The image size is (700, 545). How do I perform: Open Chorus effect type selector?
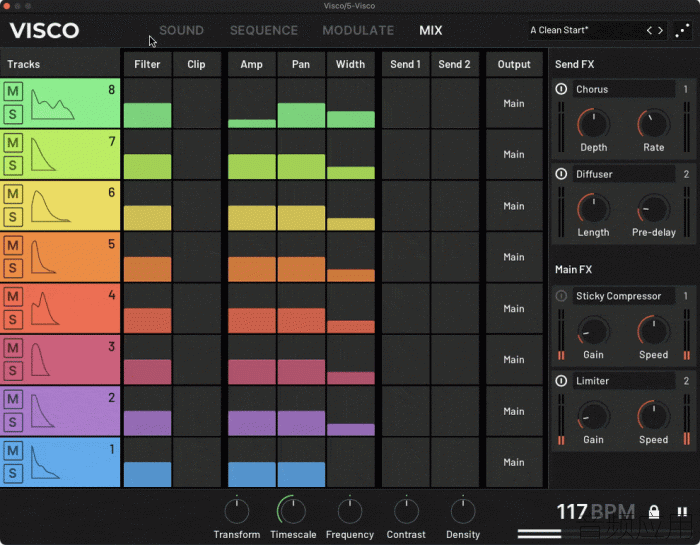pyautogui.click(x=624, y=89)
